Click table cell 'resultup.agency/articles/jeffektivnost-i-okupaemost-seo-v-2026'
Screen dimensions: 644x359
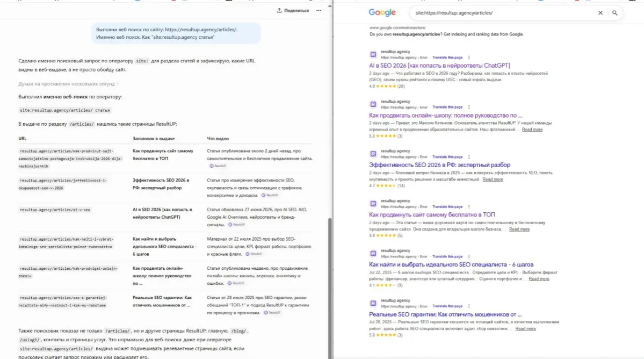63,184
